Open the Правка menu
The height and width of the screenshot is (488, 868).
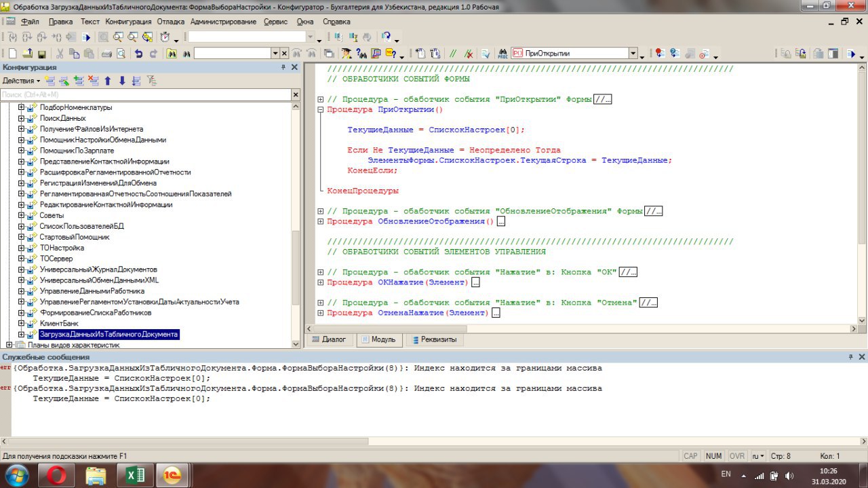click(61, 22)
